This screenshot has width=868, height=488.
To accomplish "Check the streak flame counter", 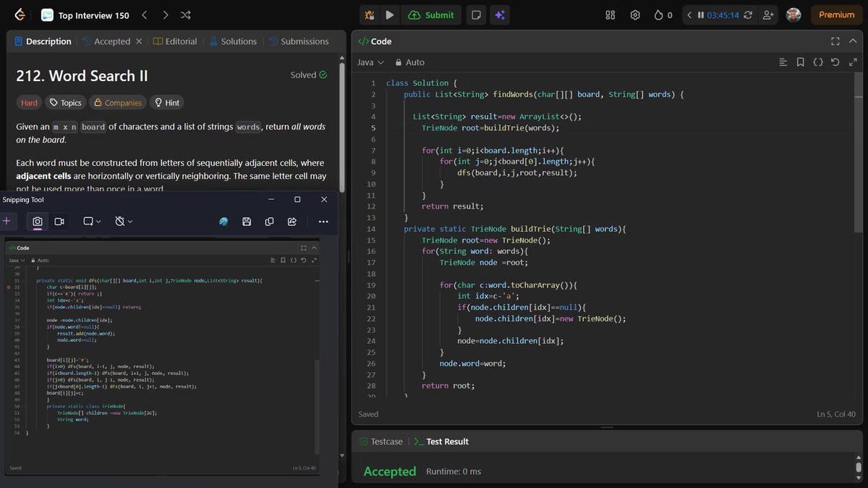I will pos(663,14).
